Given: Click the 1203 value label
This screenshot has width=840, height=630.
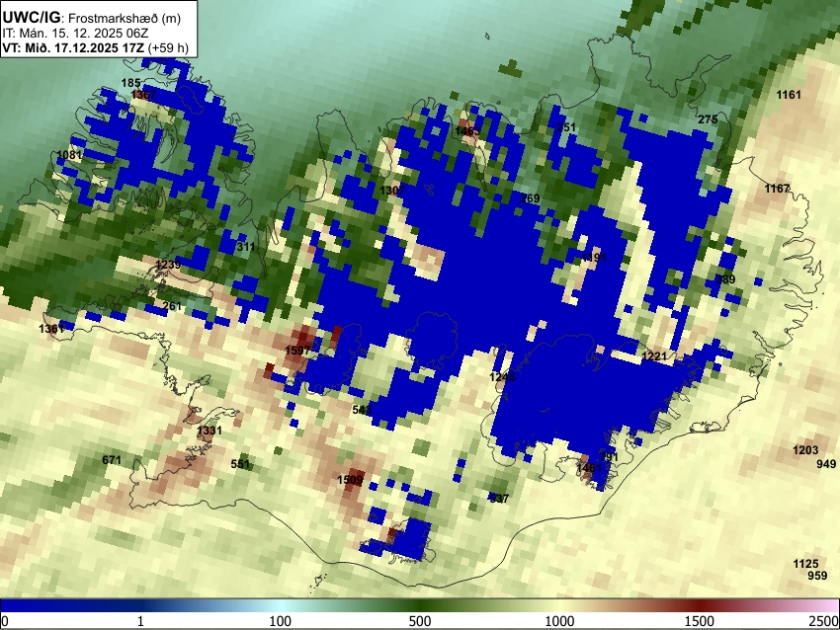Looking at the screenshot, I should click(805, 450).
